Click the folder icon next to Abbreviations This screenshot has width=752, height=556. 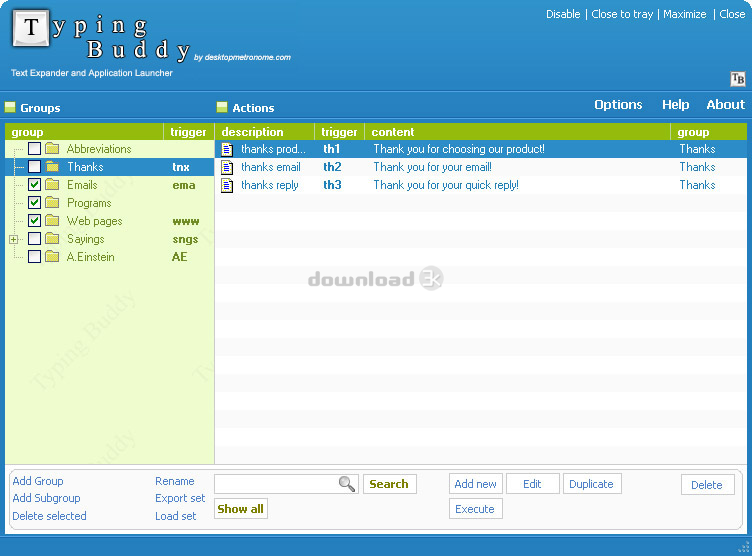pyautogui.click(x=52, y=149)
